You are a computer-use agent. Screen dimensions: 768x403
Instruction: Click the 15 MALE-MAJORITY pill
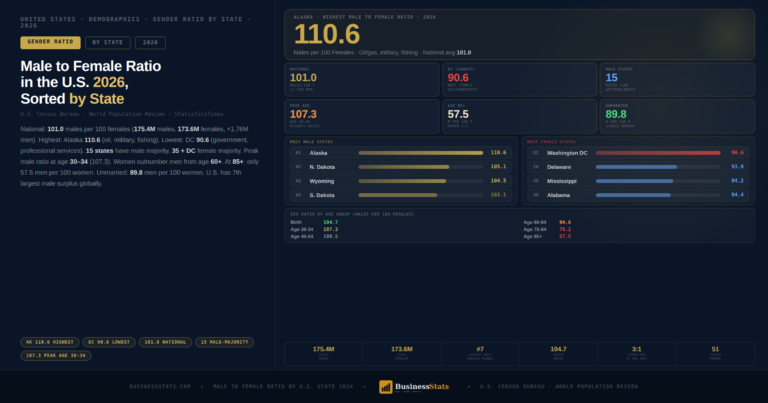tap(224, 342)
